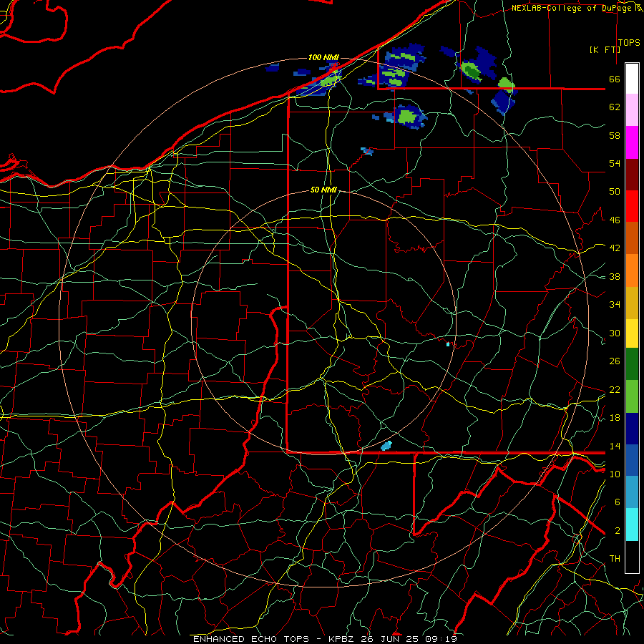This screenshot has width=644, height=644.
Task: Click the '50 NMI' range ring label
Action: [x=323, y=190]
